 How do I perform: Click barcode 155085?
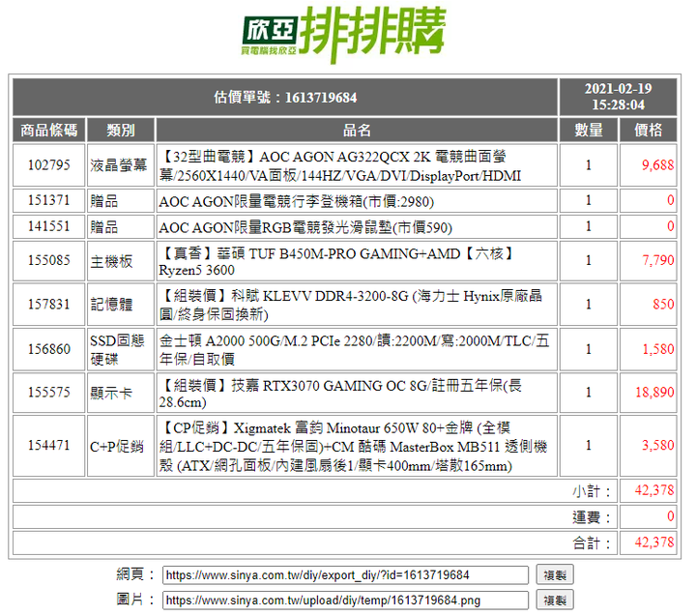49,260
